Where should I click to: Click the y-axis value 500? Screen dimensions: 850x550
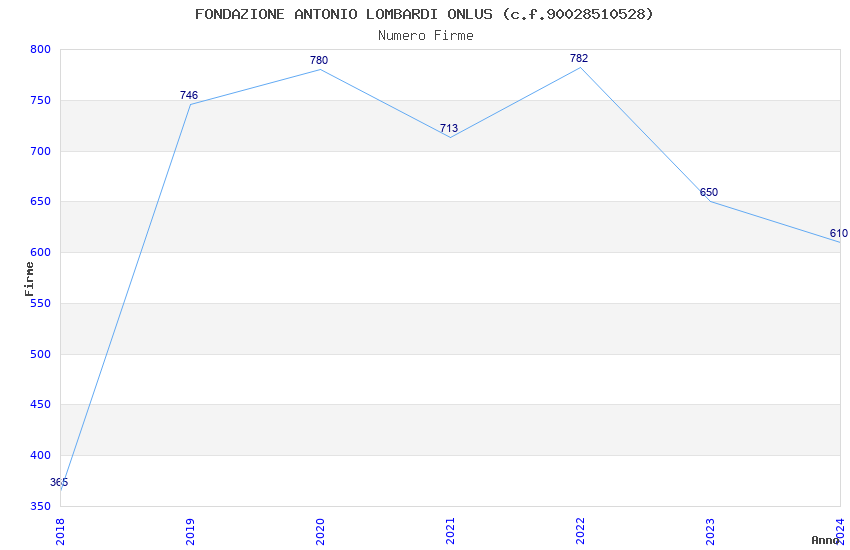coord(41,354)
